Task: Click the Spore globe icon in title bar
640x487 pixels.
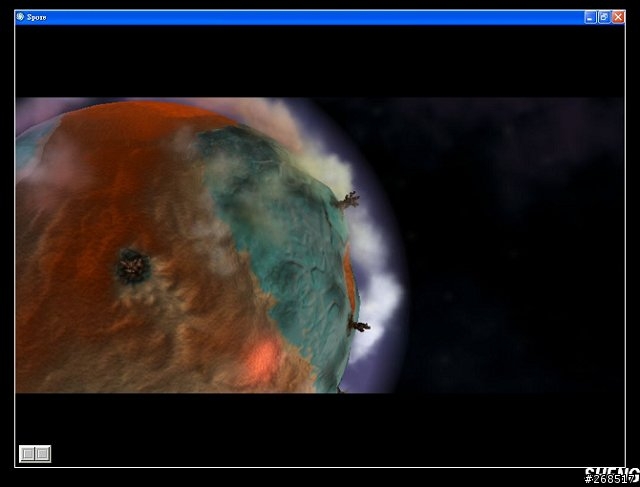Action: [20, 17]
